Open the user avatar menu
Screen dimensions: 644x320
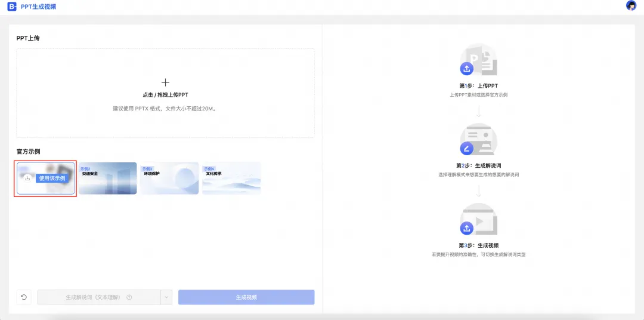click(631, 6)
